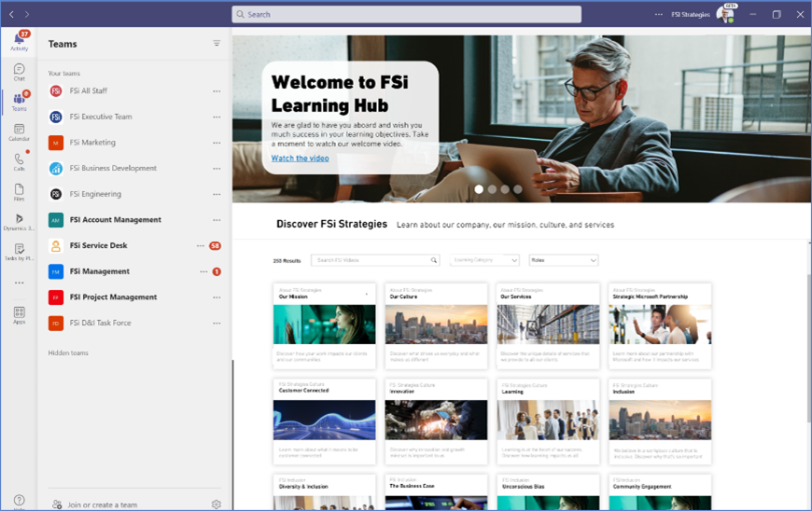Click search magnifier in FSi Videos box
This screenshot has width=812, height=511.
[433, 260]
